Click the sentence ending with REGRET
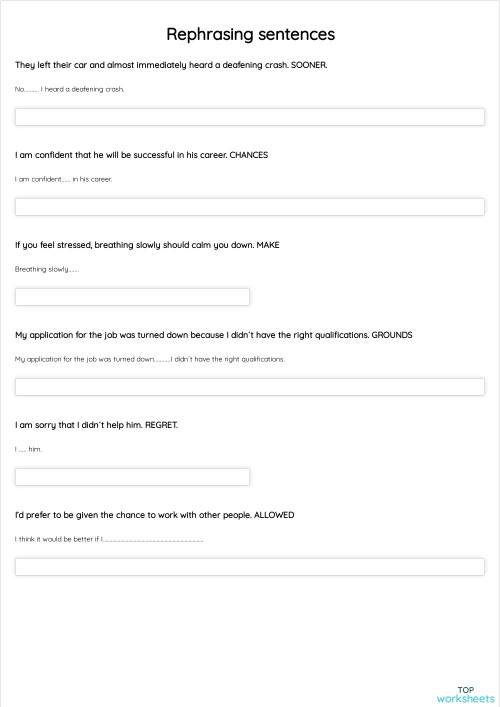 [x=96, y=425]
